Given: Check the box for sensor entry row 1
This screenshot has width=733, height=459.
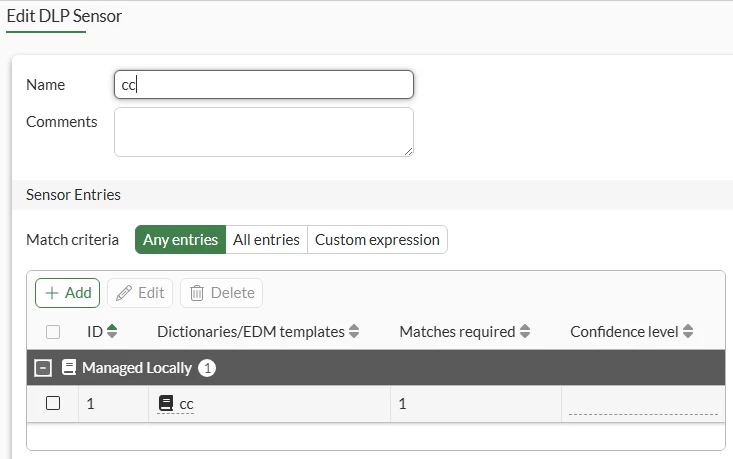Looking at the screenshot, I should pyautogui.click(x=53, y=403).
